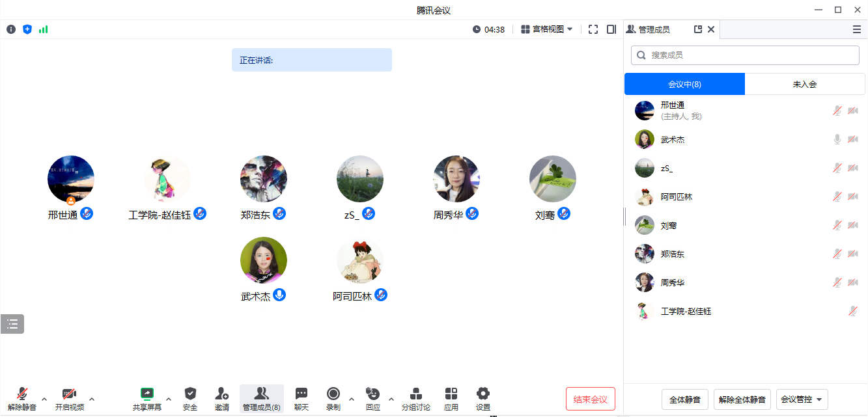Screen dimensions: 868x417
Task: Switch to the 未入会 tab
Action: 804,85
